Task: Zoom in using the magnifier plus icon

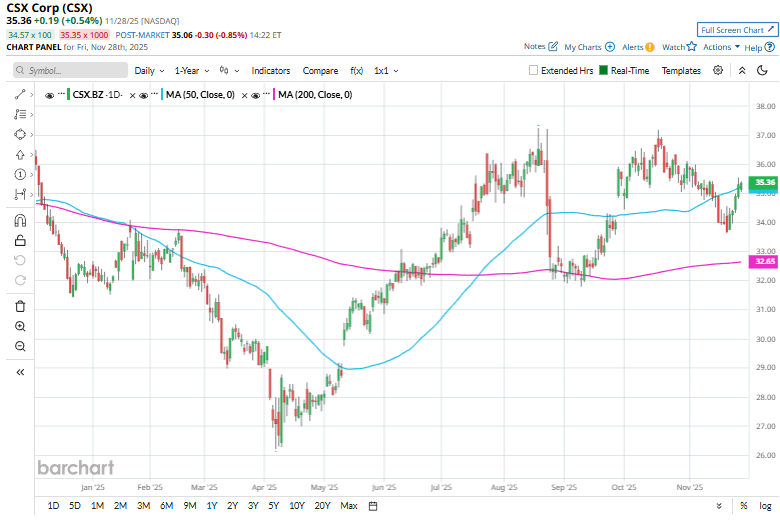Action: [x=20, y=326]
